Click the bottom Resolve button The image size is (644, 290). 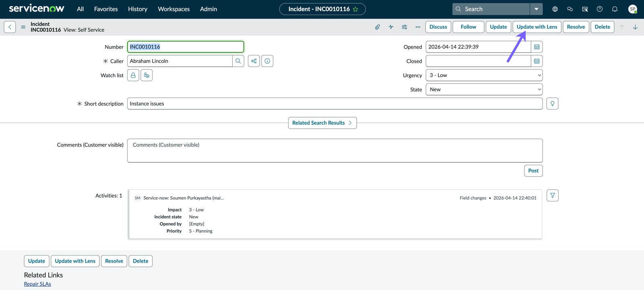click(x=114, y=261)
